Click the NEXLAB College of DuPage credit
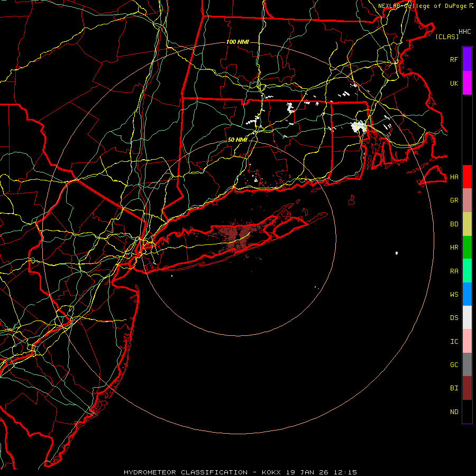476x476 pixels. [425, 6]
